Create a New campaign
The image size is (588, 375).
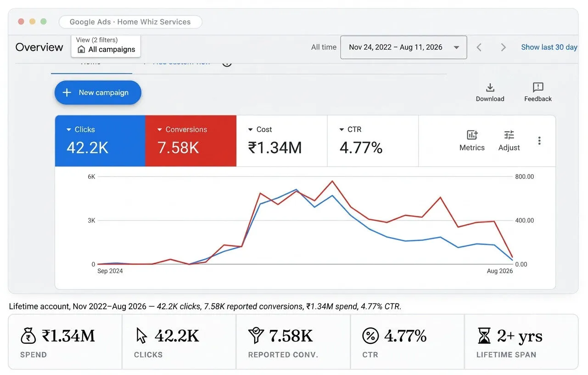point(98,92)
